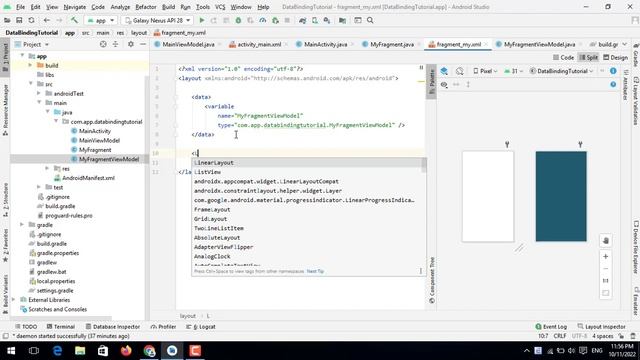This screenshot has height=360, width=640.
Task: Expand External Libraries node
Action: (13, 300)
